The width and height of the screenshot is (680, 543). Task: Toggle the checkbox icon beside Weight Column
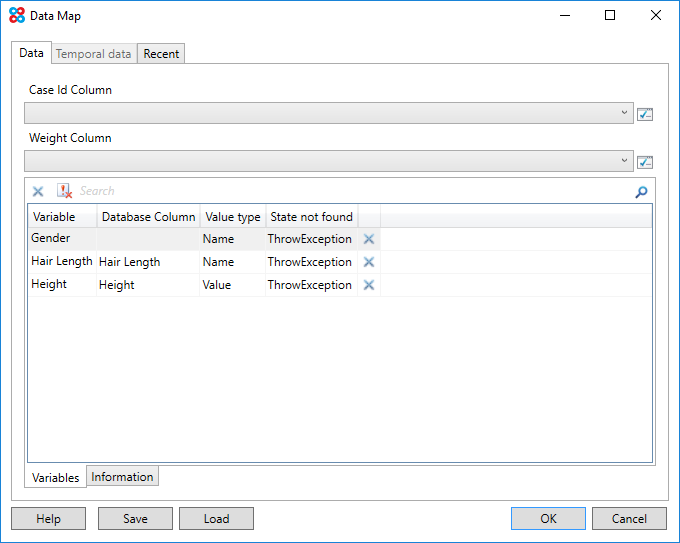pos(645,162)
